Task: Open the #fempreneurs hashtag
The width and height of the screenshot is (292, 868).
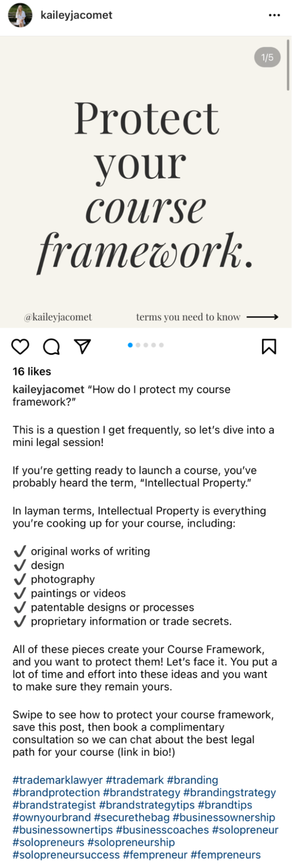Action: (x=226, y=855)
